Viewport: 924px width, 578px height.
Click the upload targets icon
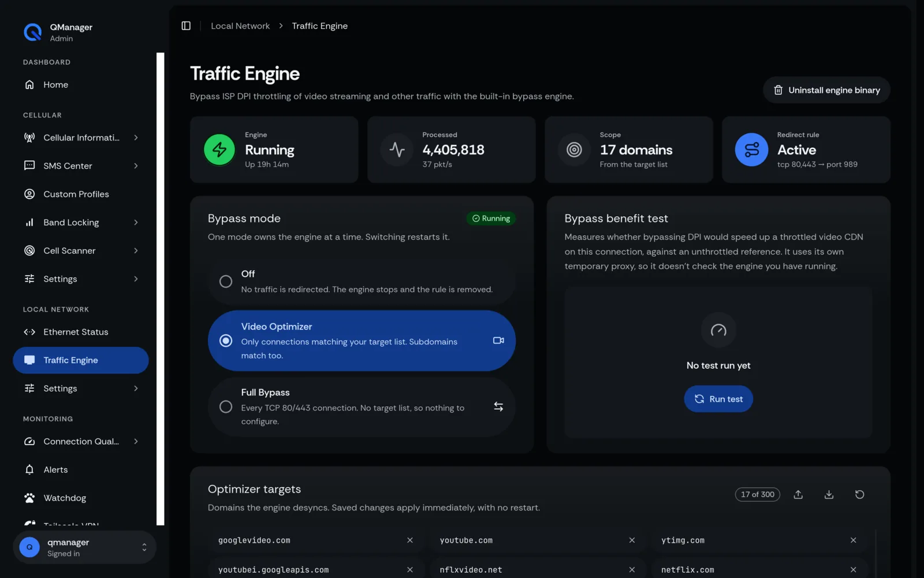pyautogui.click(x=798, y=494)
